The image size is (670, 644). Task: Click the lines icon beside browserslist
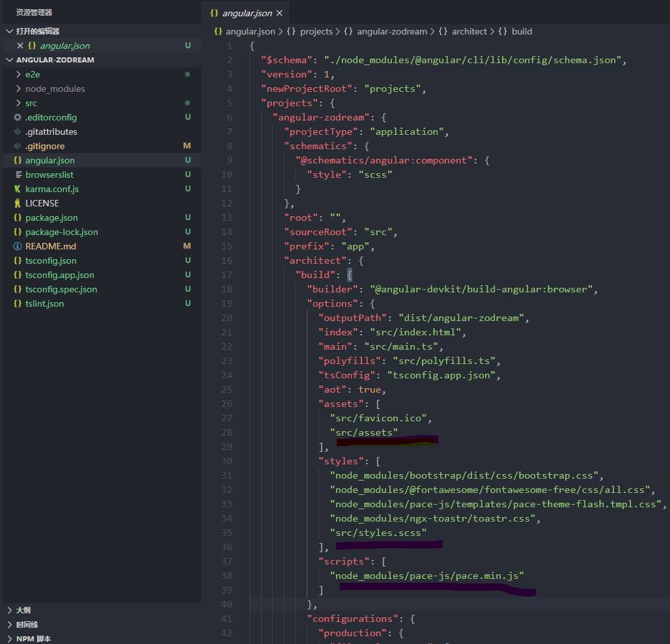click(x=18, y=175)
